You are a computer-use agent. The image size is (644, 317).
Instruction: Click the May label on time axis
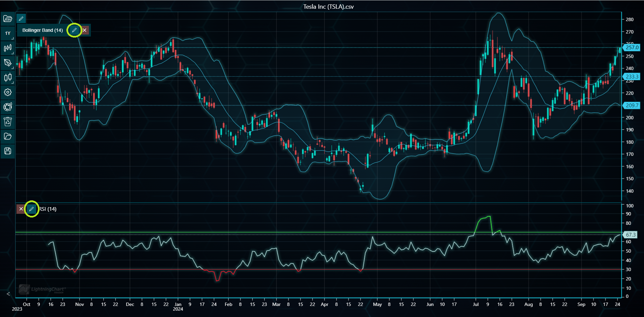(377, 304)
